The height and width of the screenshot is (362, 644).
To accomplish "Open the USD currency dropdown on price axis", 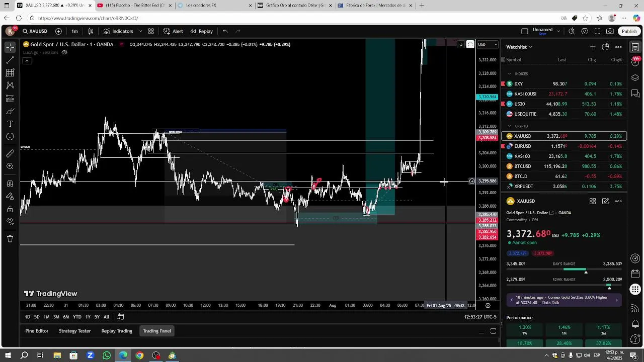I will pyautogui.click(x=488, y=44).
